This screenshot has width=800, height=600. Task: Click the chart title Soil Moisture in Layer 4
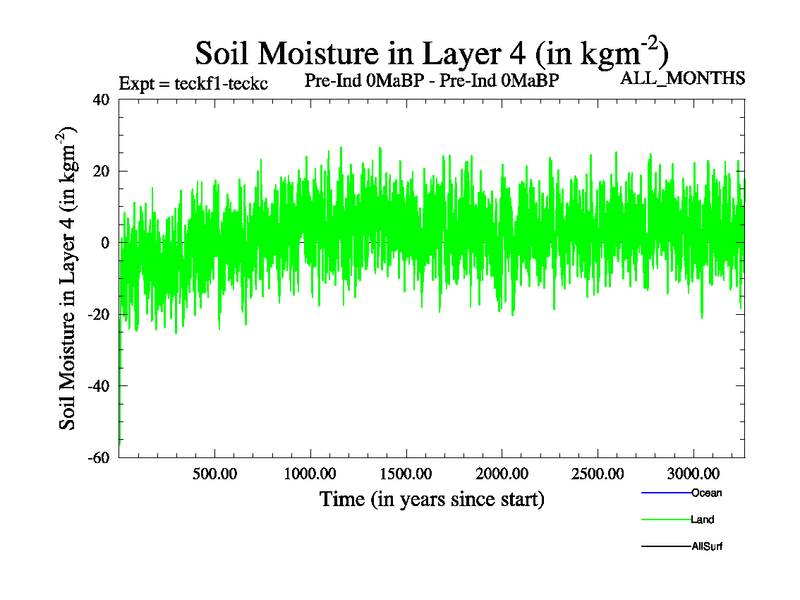(431, 53)
